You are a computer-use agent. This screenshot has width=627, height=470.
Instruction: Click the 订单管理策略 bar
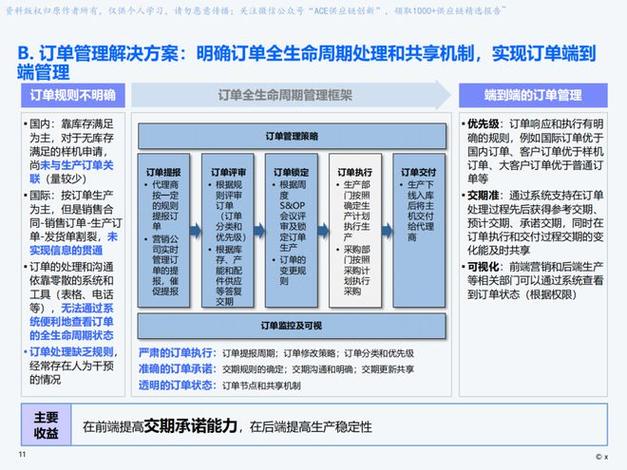pyautogui.click(x=292, y=136)
